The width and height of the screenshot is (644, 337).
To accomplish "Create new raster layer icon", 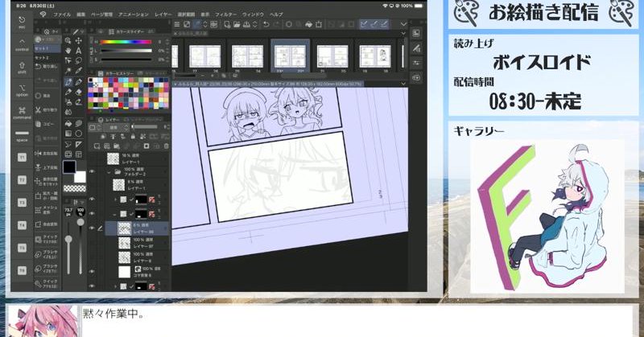I will click(x=97, y=146).
